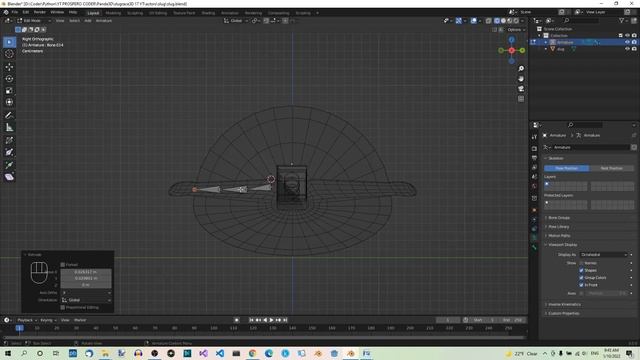Open the timeline Keying menu button
Image resolution: width=640 pixels, height=360 pixels.
(x=48, y=320)
